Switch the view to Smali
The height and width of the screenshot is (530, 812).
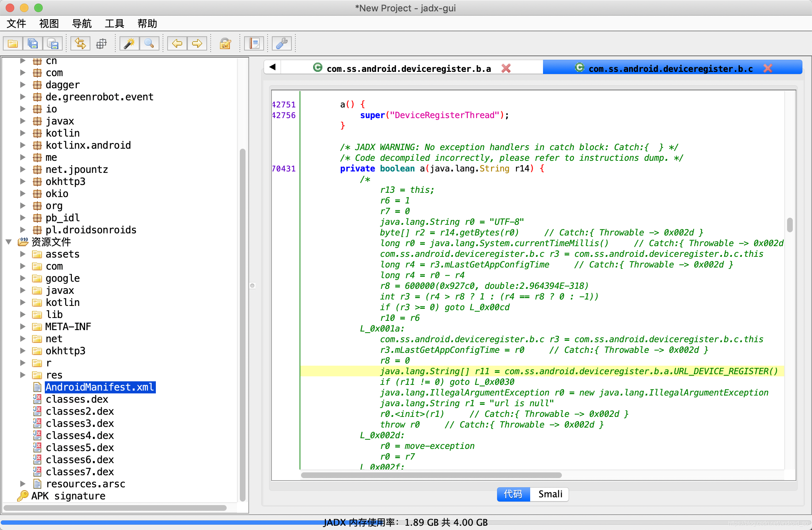coord(550,494)
